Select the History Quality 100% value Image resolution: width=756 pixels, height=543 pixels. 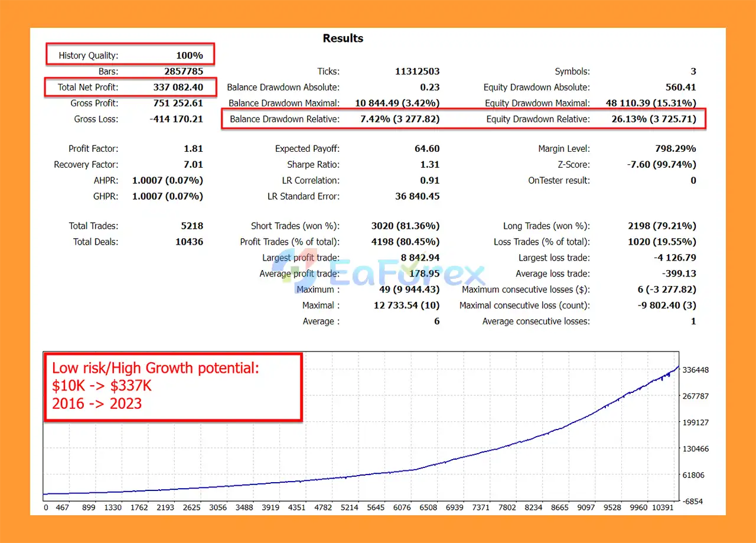(189, 56)
